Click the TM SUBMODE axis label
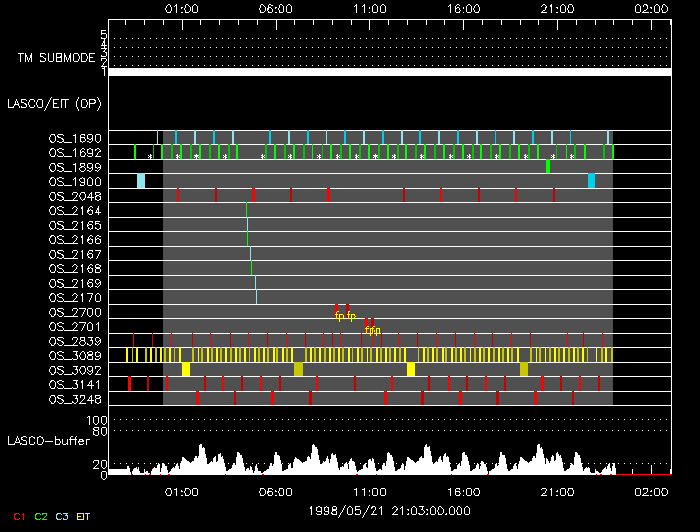This screenshot has height=532, width=700. point(58,58)
